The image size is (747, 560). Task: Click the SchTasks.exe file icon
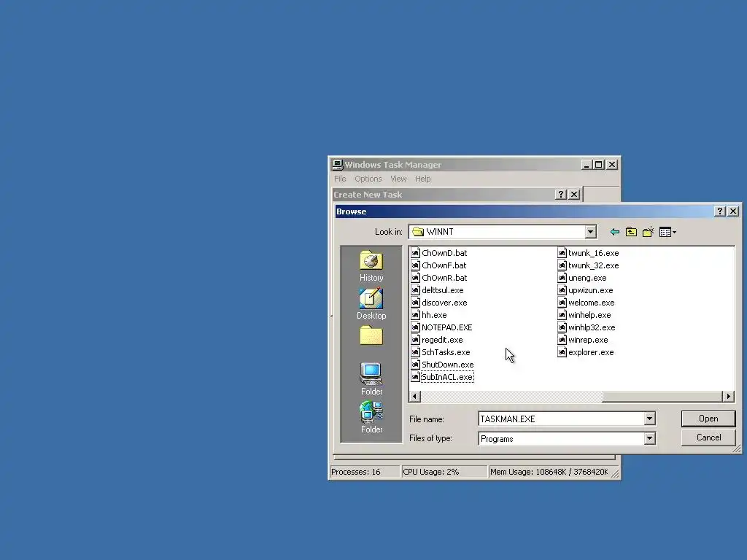click(x=415, y=352)
